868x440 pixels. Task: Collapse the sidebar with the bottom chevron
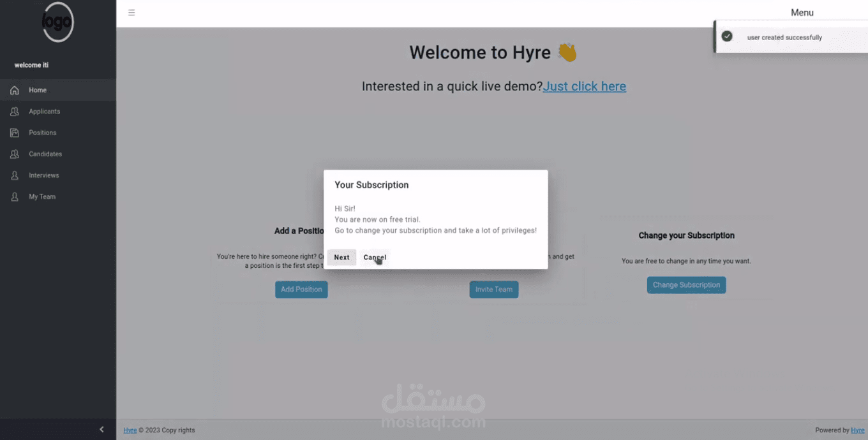[101, 430]
